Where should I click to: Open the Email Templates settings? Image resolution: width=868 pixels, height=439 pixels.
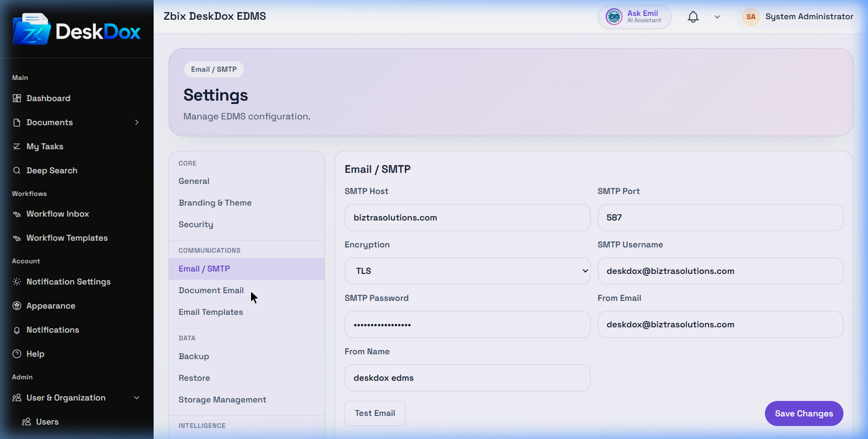click(211, 312)
